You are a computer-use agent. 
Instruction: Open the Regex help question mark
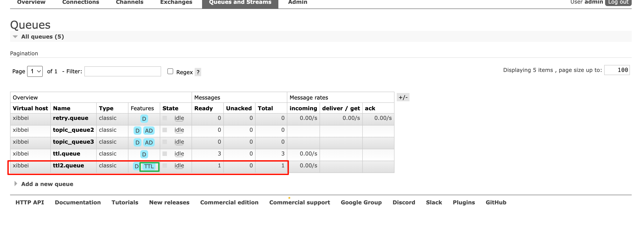198,72
